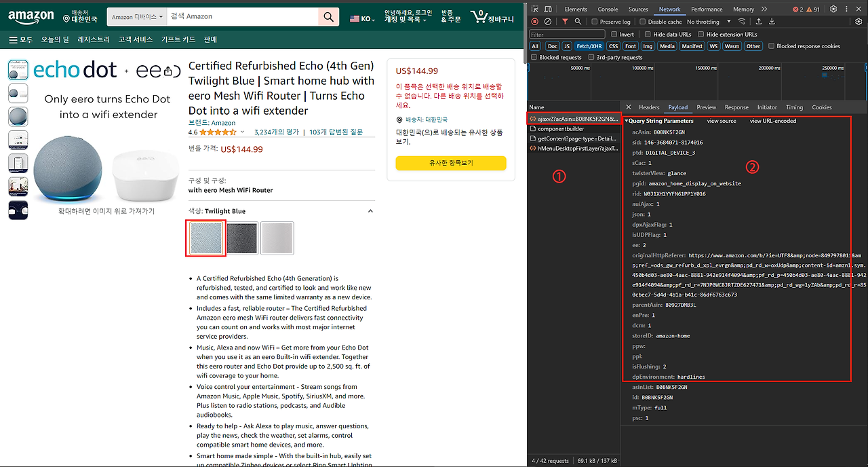This screenshot has height=467, width=868.
Task: Open the network conditions wifi icon
Action: (x=742, y=22)
